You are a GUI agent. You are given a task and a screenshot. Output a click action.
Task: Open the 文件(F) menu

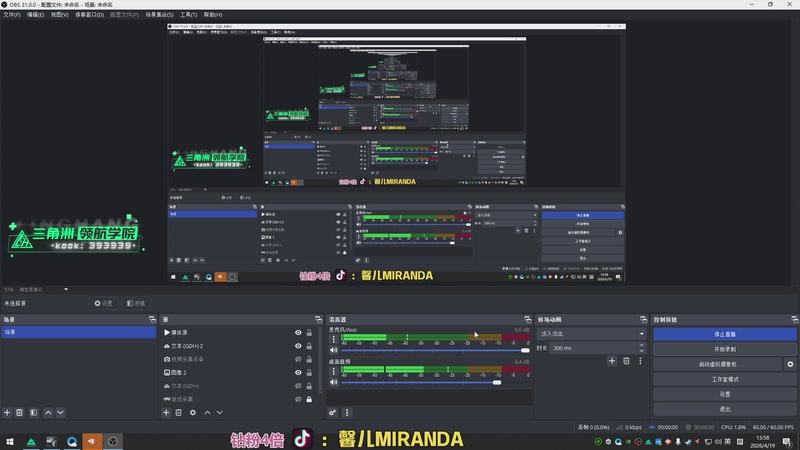(12, 15)
